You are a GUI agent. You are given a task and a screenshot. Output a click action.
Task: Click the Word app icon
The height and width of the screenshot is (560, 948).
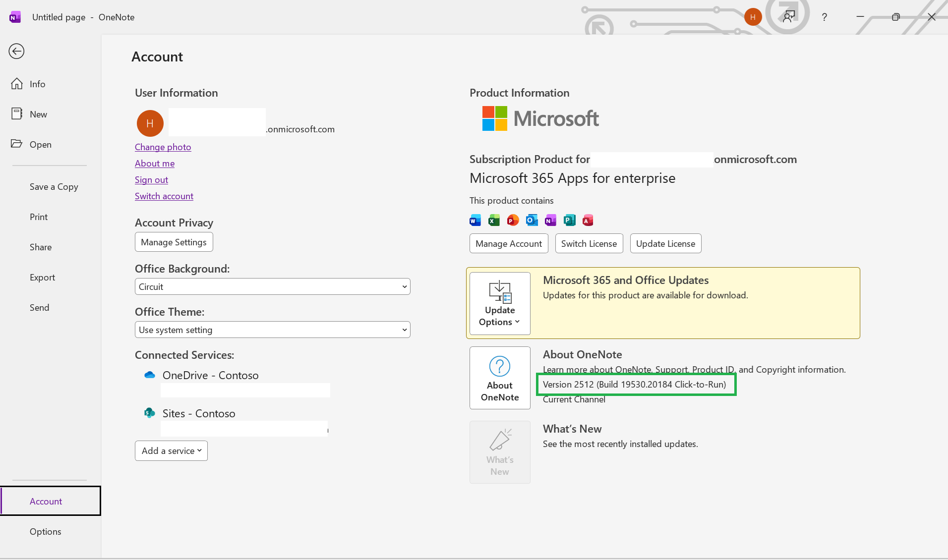tap(474, 220)
